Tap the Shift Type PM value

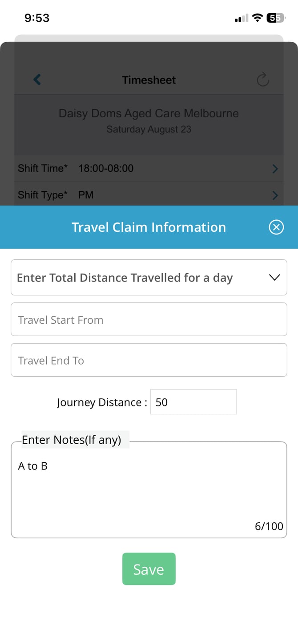(x=86, y=195)
